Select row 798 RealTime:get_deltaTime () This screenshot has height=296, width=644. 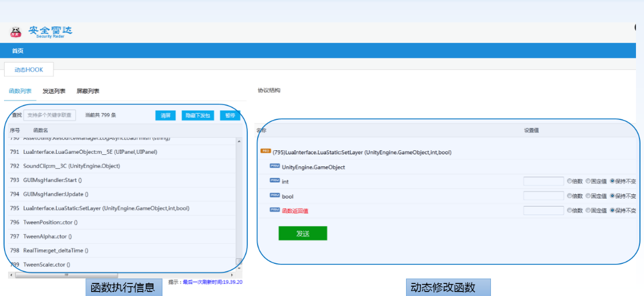pyautogui.click(x=122, y=250)
